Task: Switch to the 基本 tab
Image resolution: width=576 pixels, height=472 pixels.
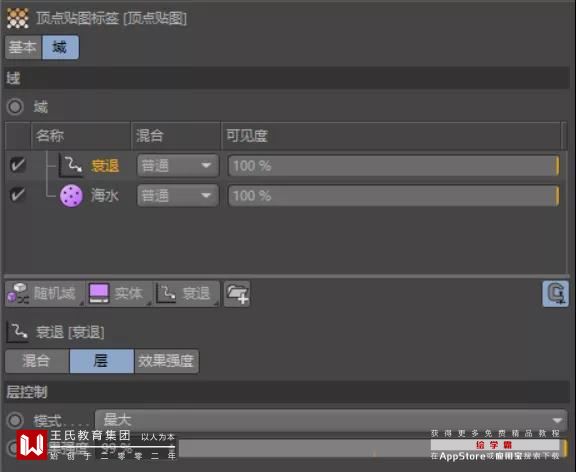Action: coord(23,47)
